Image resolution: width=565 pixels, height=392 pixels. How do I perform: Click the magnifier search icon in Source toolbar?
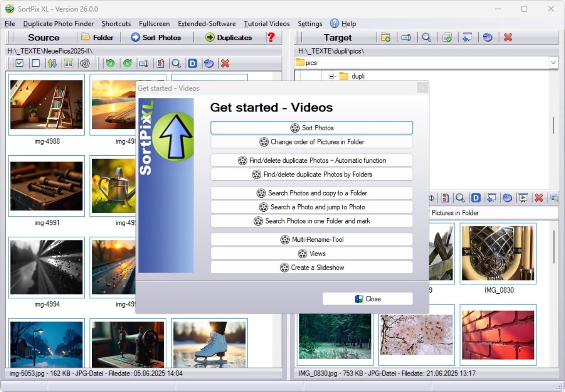click(x=176, y=63)
